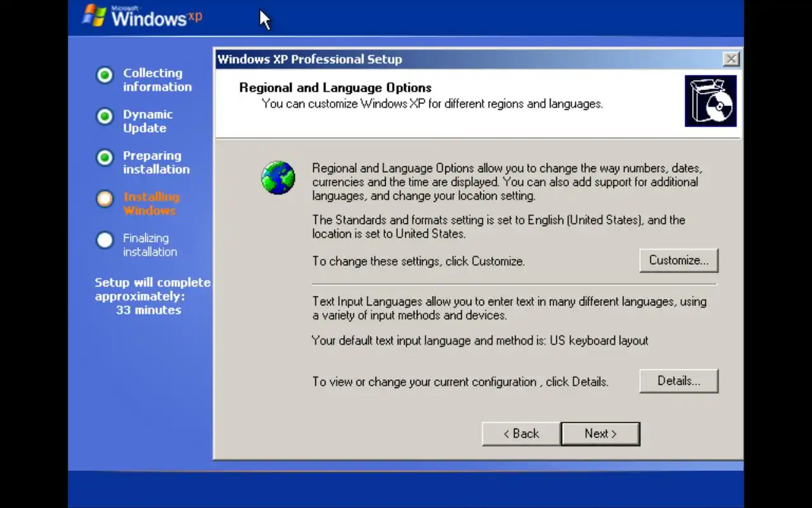Open the Customize regional settings dialog
Screen dimensions: 812x508
[679, 260]
